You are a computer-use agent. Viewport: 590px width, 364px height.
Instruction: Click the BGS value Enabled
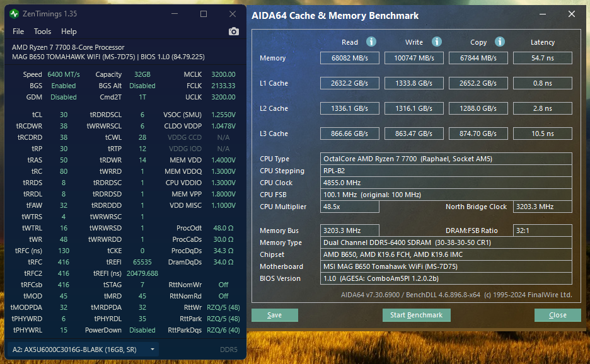[x=64, y=86]
